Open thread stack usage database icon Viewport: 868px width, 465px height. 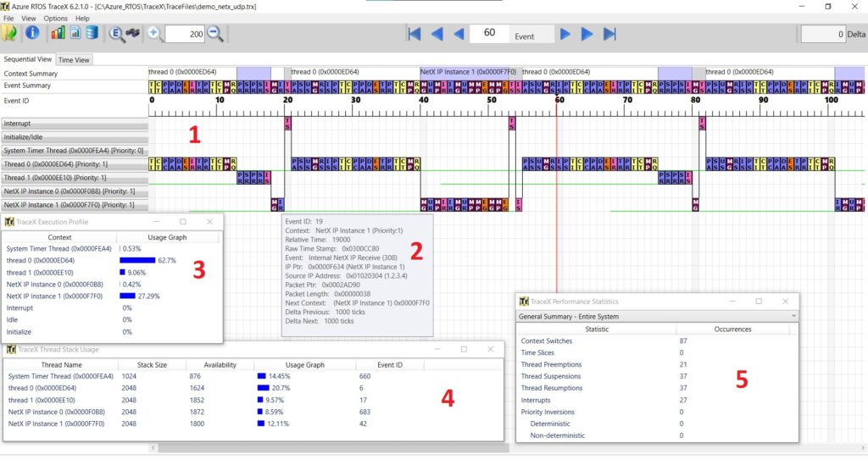[92, 33]
